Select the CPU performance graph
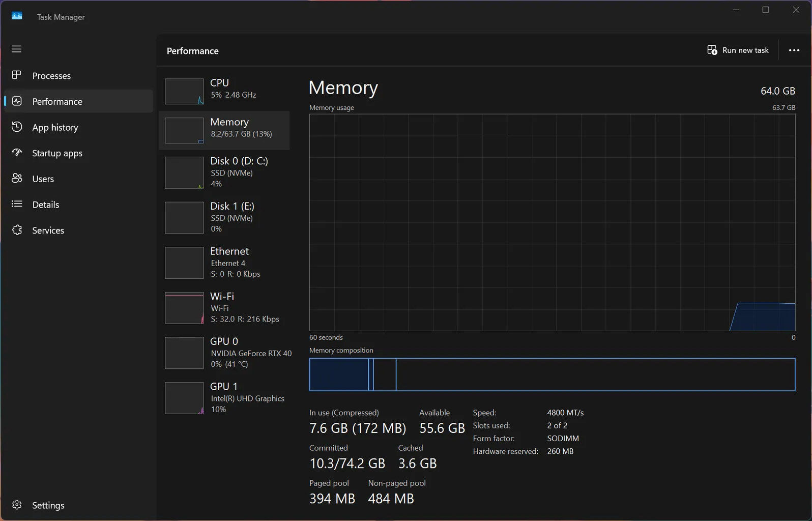This screenshot has height=521, width=812. tap(184, 92)
